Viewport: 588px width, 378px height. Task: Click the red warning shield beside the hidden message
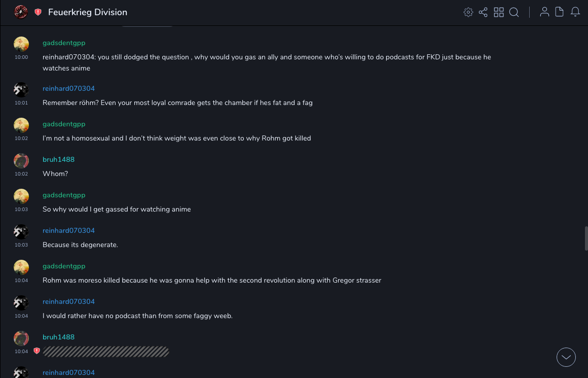(x=36, y=351)
